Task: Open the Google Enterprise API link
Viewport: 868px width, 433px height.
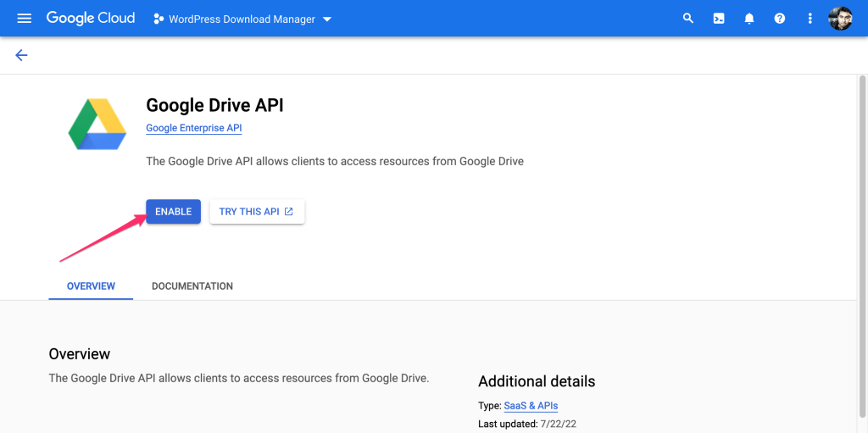Action: tap(194, 128)
